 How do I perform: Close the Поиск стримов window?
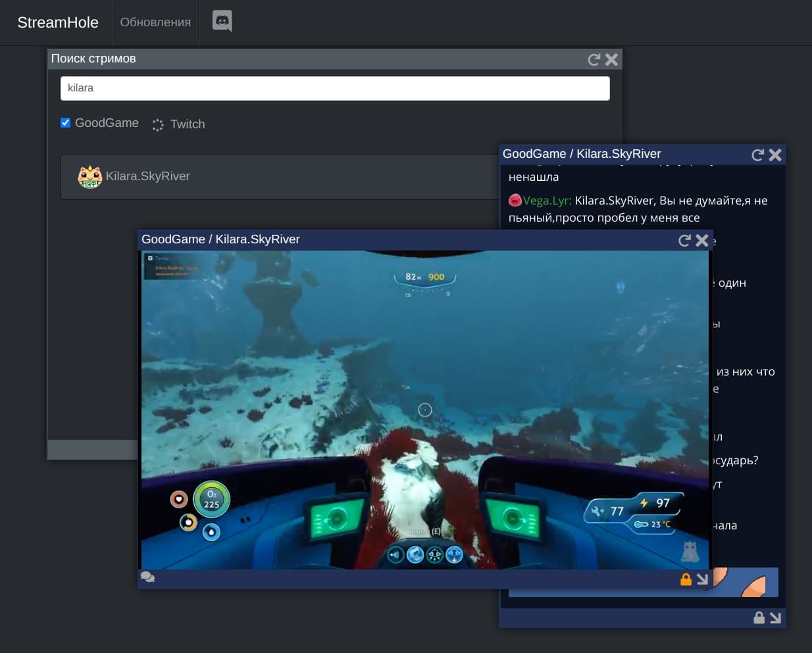[x=612, y=60]
